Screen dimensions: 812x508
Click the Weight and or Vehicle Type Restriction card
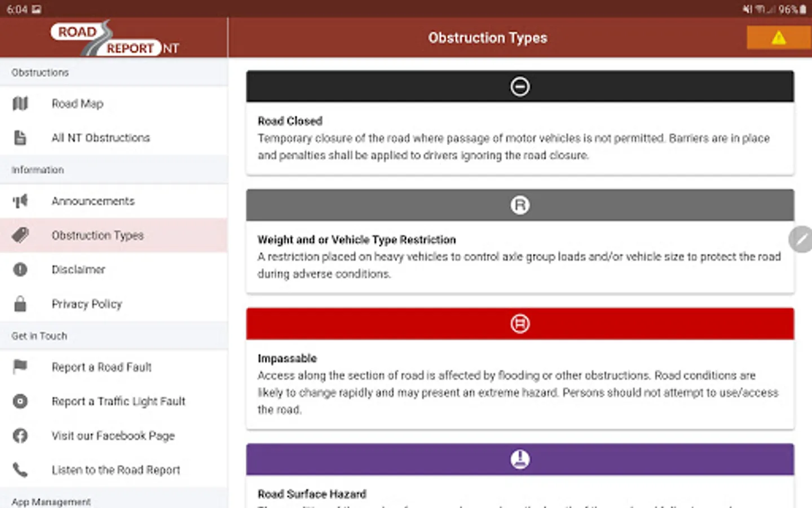click(519, 257)
